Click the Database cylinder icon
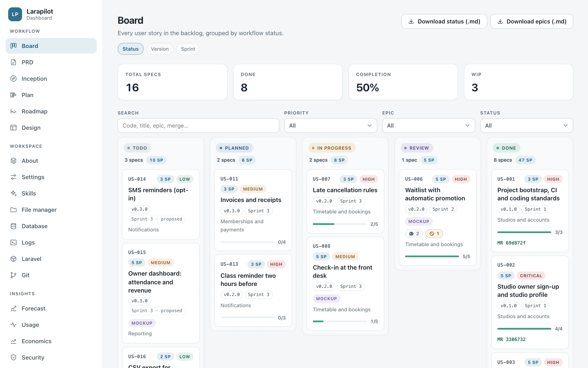Image resolution: width=588 pixels, height=368 pixels. point(14,226)
